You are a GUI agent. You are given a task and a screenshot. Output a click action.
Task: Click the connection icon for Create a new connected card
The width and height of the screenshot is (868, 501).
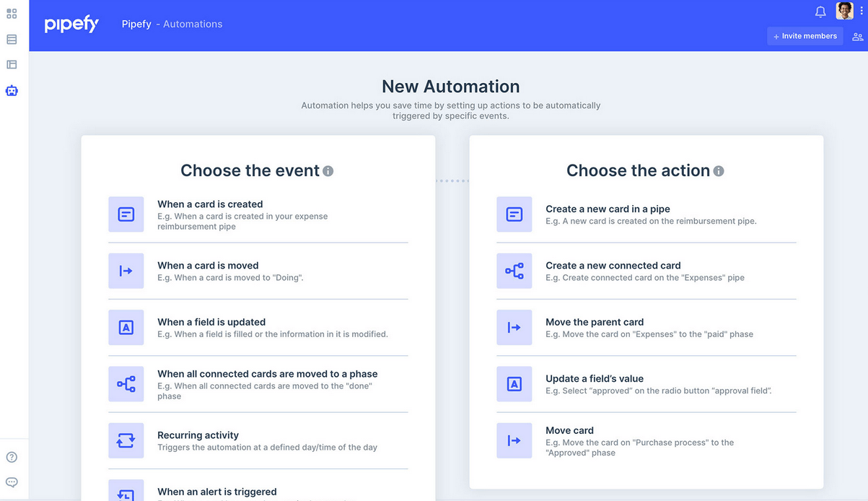point(514,271)
